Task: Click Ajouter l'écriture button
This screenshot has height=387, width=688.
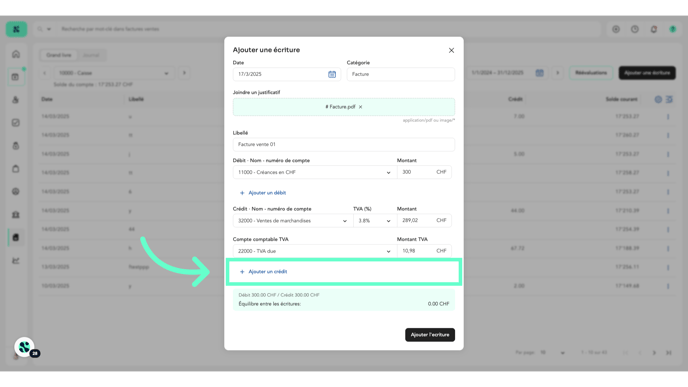Action: pyautogui.click(x=430, y=335)
